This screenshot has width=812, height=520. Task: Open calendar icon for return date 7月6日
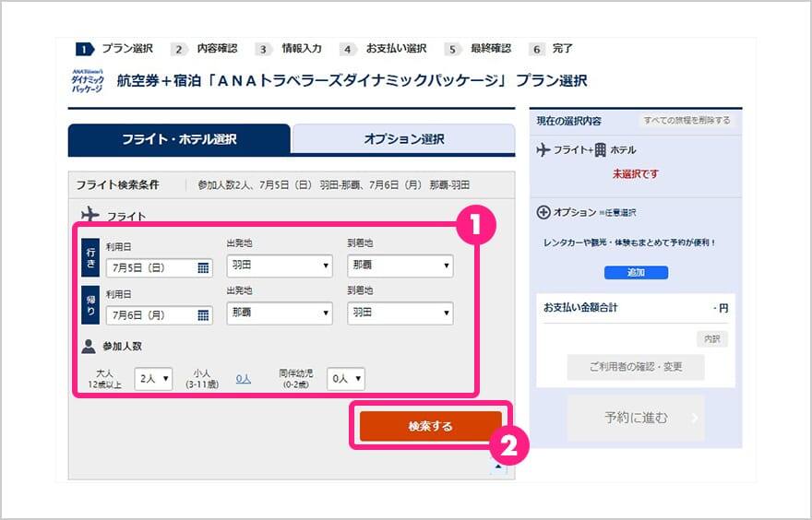tap(204, 315)
